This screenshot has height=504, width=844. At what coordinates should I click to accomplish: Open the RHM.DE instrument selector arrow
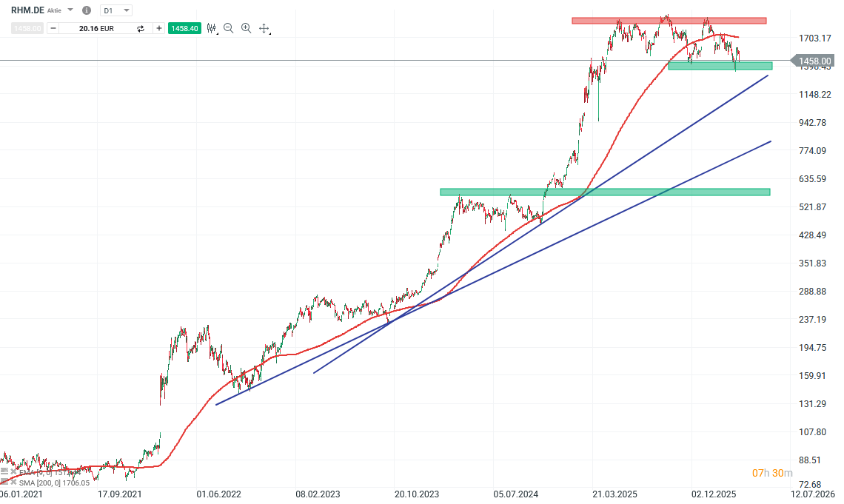pos(70,10)
